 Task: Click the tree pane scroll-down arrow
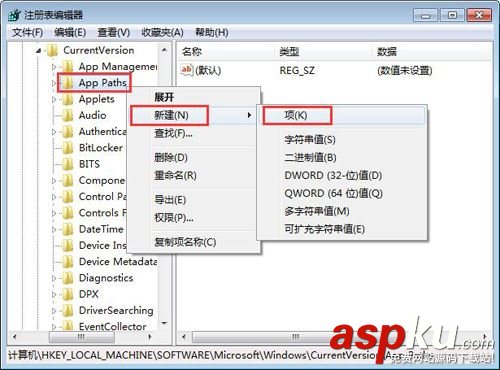pyautogui.click(x=164, y=323)
